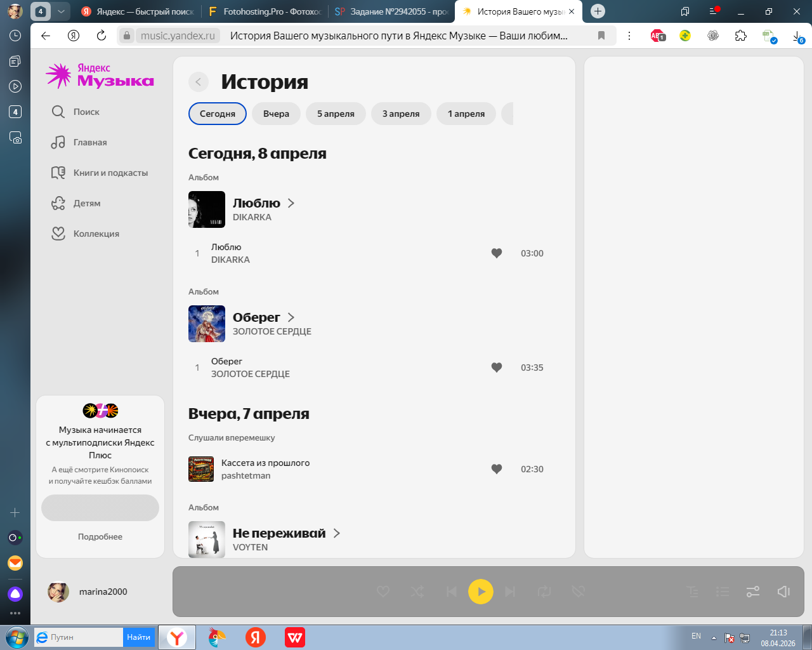Open artist ЗОЛОТОЕ СЕРДЦЕ under the Оберег album title

pyautogui.click(x=272, y=331)
